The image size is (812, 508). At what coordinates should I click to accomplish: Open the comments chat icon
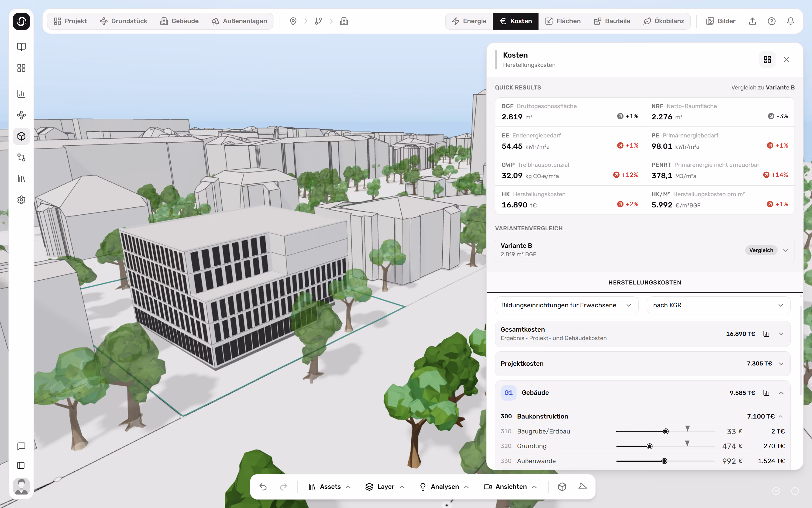click(x=21, y=446)
